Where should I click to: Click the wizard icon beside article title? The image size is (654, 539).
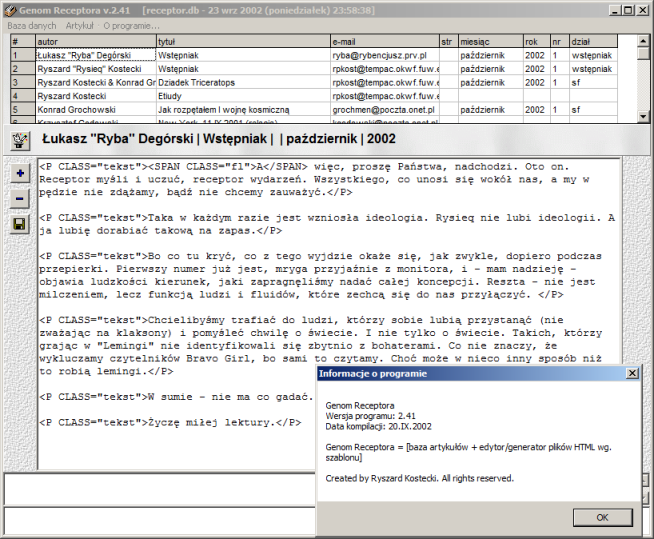(19, 140)
